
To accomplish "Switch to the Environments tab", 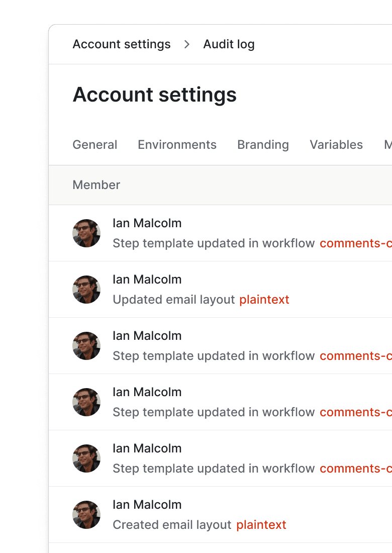I will [x=177, y=145].
